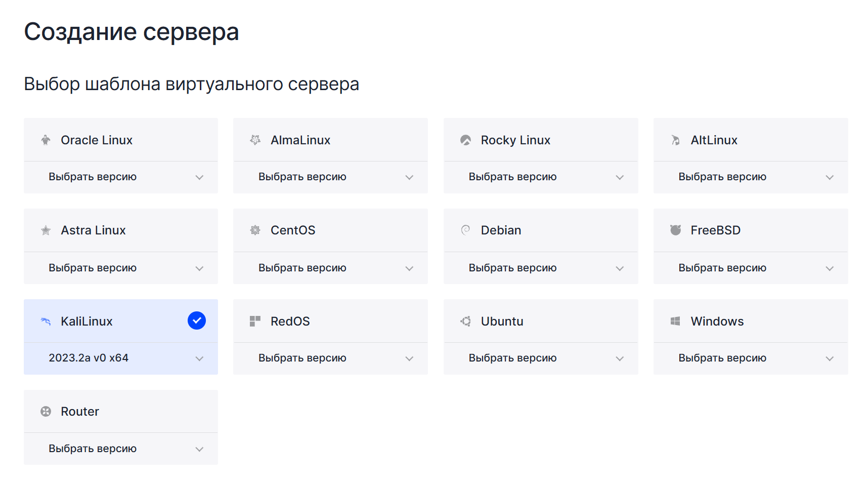Click the AlmaLinux logo icon
The width and height of the screenshot is (868, 482).
pos(255,140)
